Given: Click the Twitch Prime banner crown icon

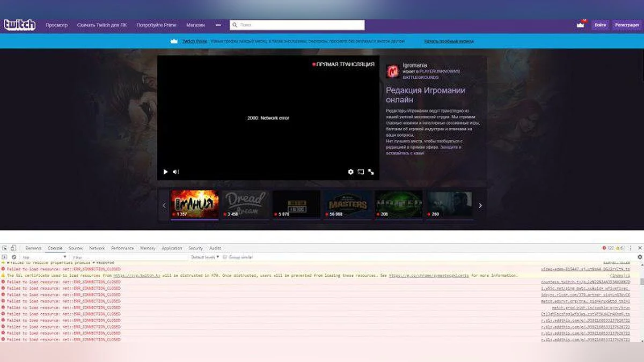Looking at the screenshot, I should [173, 41].
